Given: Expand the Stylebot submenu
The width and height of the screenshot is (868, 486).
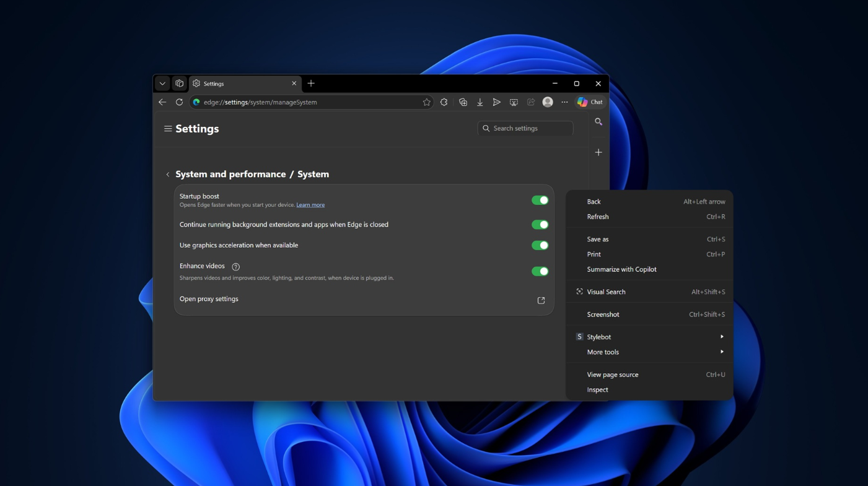Looking at the screenshot, I should 649,337.
